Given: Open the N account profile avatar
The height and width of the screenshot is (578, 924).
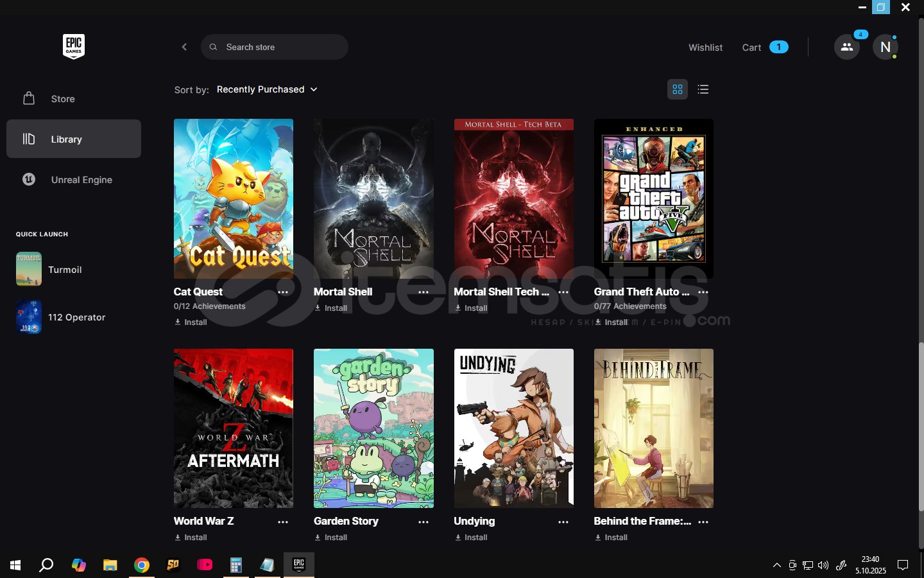Looking at the screenshot, I should [x=886, y=47].
